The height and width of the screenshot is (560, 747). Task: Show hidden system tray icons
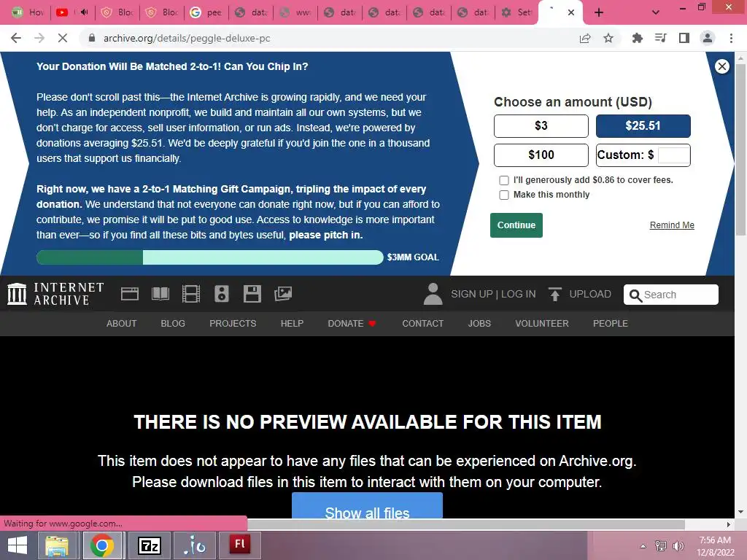click(643, 546)
